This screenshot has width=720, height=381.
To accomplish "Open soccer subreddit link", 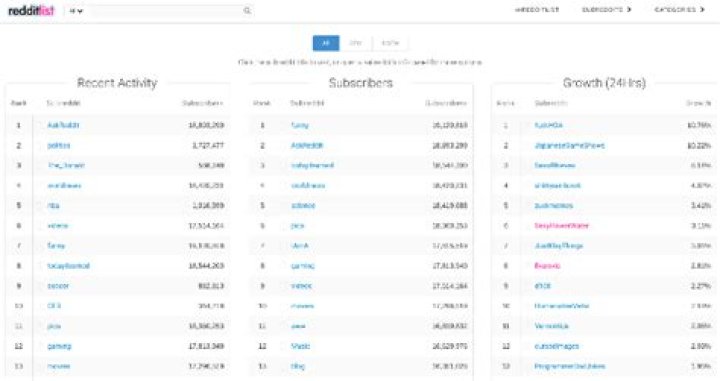I will (x=58, y=286).
